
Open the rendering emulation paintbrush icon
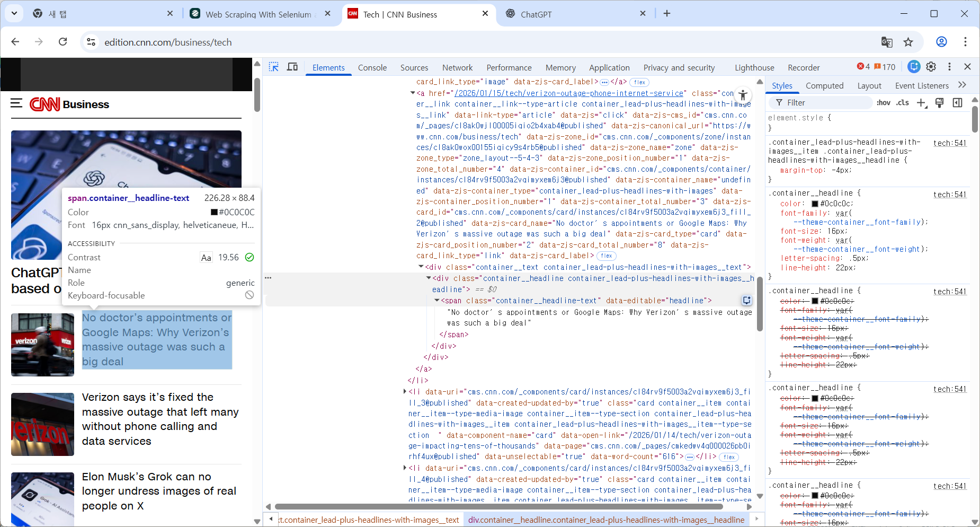pyautogui.click(x=939, y=103)
